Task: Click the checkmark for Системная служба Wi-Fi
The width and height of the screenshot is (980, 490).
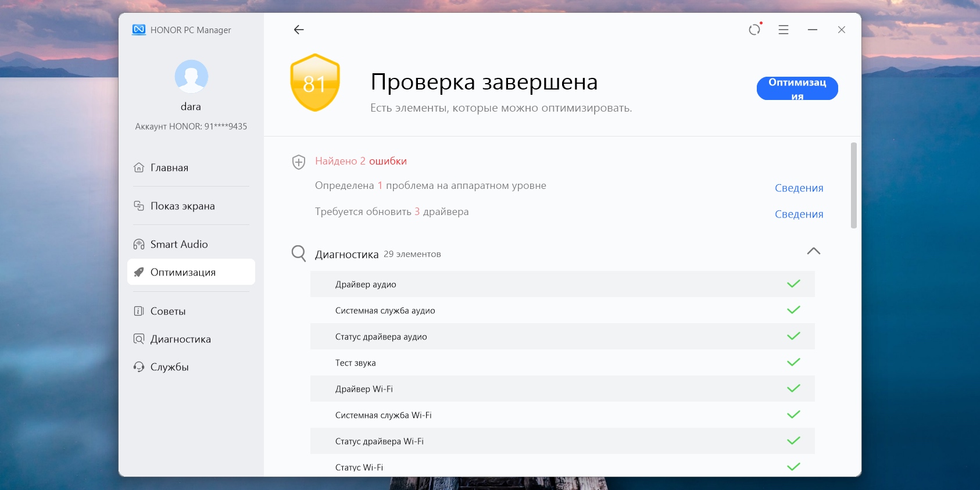Action: pos(793,414)
